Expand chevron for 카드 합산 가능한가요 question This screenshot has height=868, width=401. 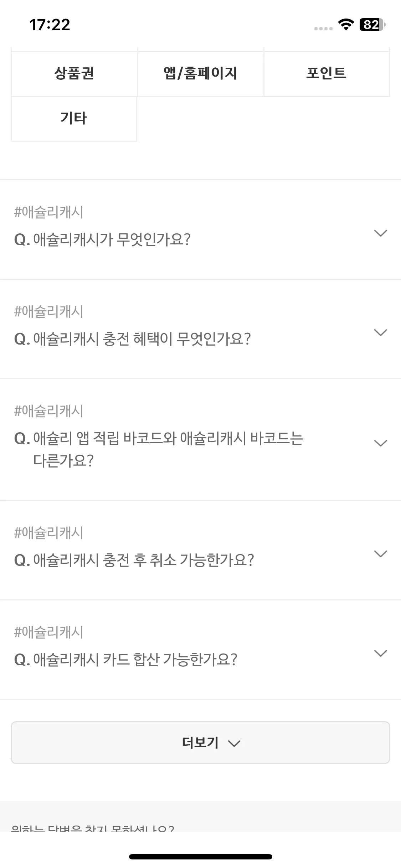coord(381,653)
